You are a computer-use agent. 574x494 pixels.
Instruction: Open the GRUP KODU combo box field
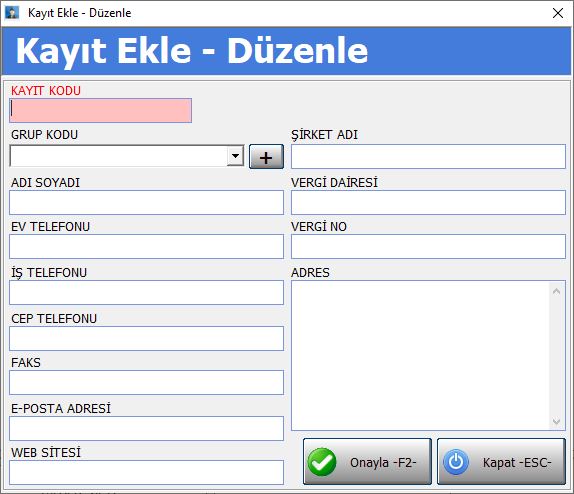tap(127, 156)
